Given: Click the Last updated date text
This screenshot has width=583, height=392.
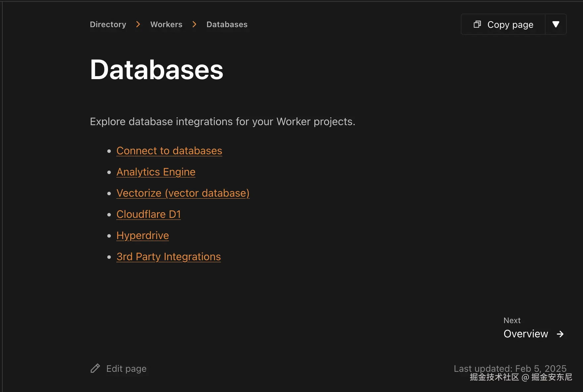Looking at the screenshot, I should click(x=510, y=368).
